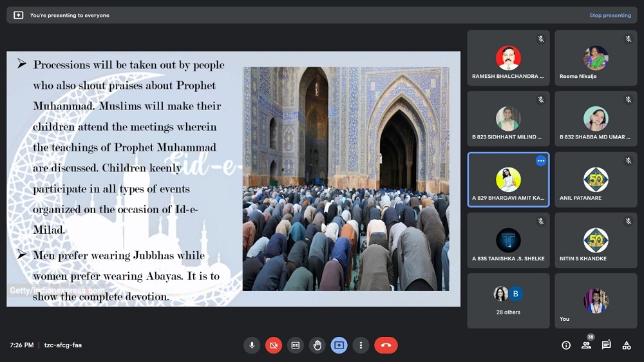Image resolution: width=644 pixels, height=362 pixels.
Task: Select Anil Patanare's tile
Action: [x=596, y=180]
